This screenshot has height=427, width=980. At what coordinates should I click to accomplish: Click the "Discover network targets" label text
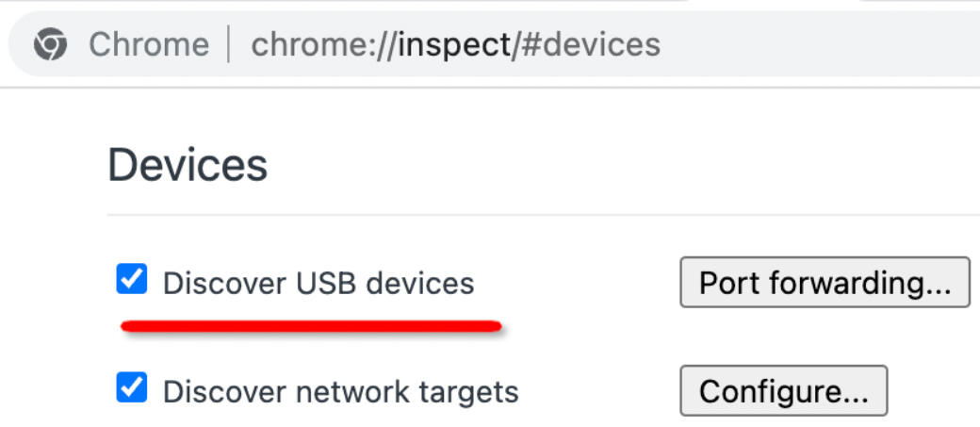tap(340, 392)
